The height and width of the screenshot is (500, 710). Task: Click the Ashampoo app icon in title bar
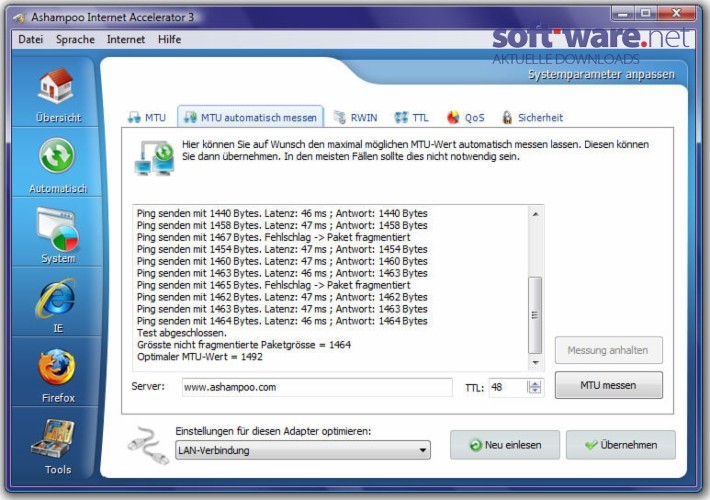click(19, 18)
